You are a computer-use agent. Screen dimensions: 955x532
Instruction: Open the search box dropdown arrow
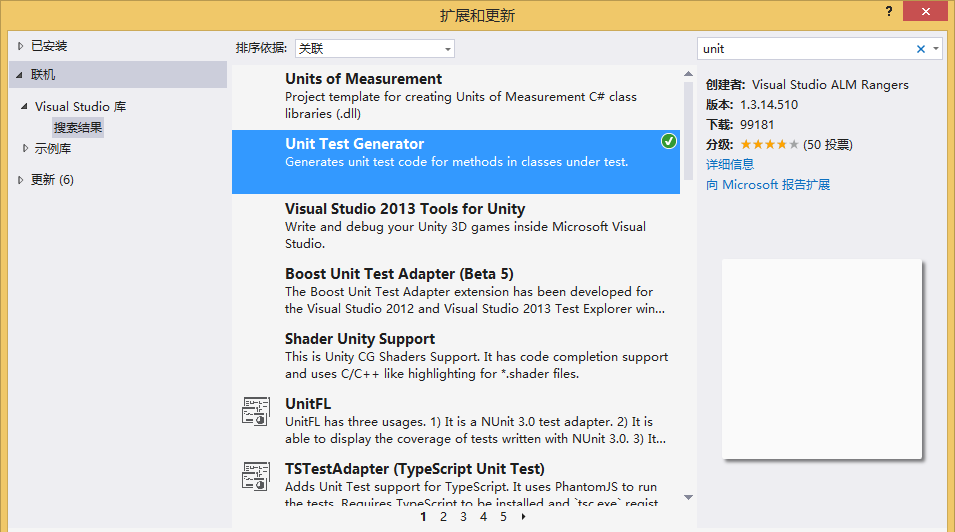[x=936, y=49]
